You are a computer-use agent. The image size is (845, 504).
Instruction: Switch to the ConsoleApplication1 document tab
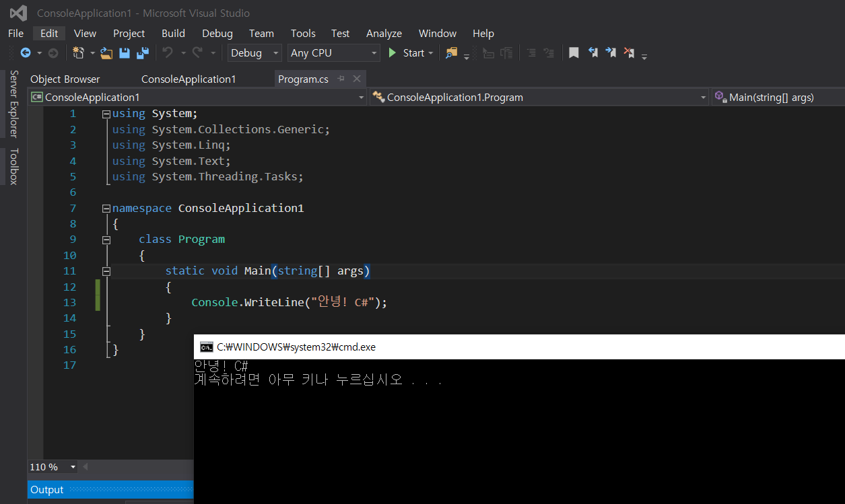click(x=189, y=79)
